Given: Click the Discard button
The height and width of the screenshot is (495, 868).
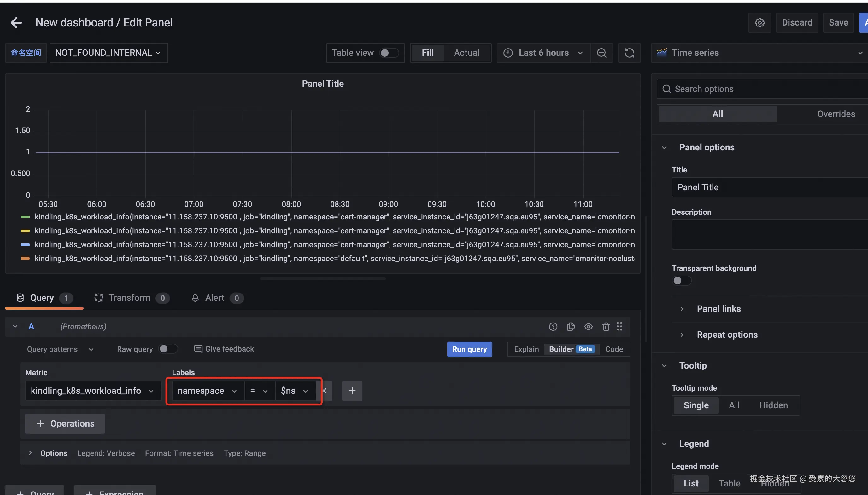Looking at the screenshot, I should (x=797, y=23).
